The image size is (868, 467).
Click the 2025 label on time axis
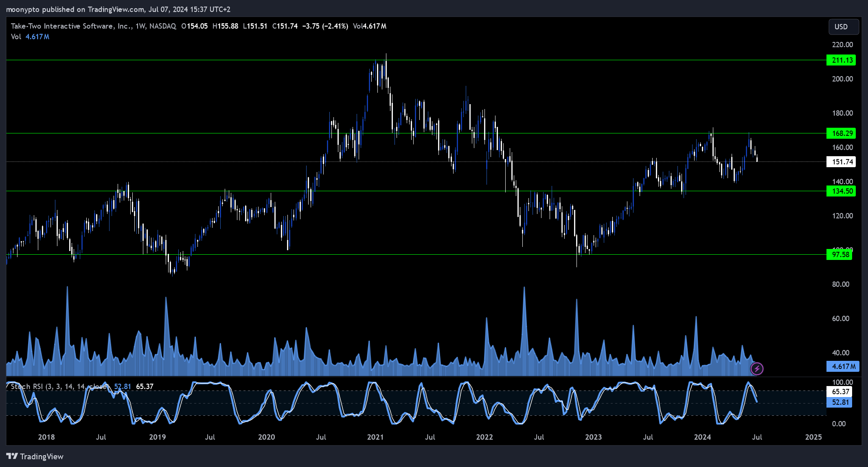[813, 437]
